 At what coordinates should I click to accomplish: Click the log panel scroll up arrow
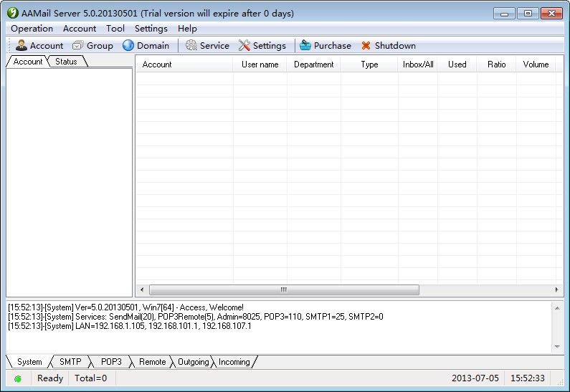(x=557, y=308)
